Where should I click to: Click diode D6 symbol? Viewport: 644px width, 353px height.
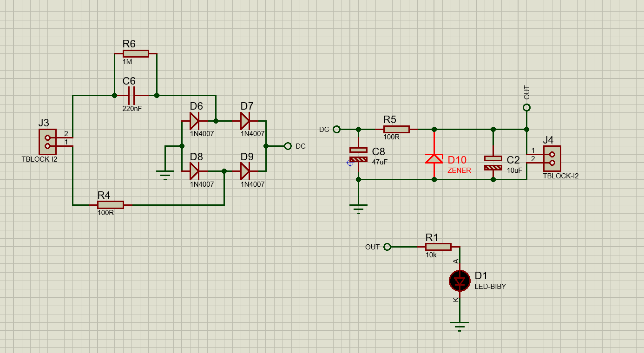(x=194, y=121)
